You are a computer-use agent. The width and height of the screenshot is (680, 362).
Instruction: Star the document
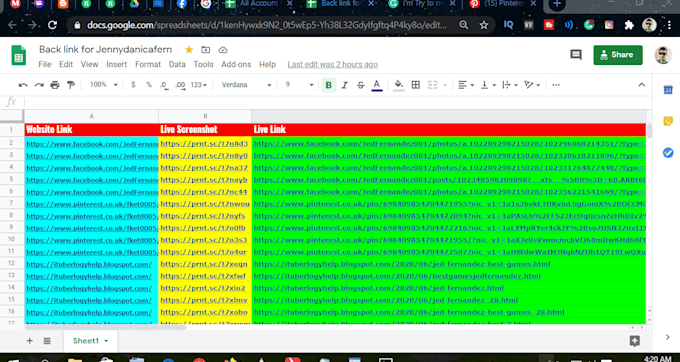[x=189, y=50]
